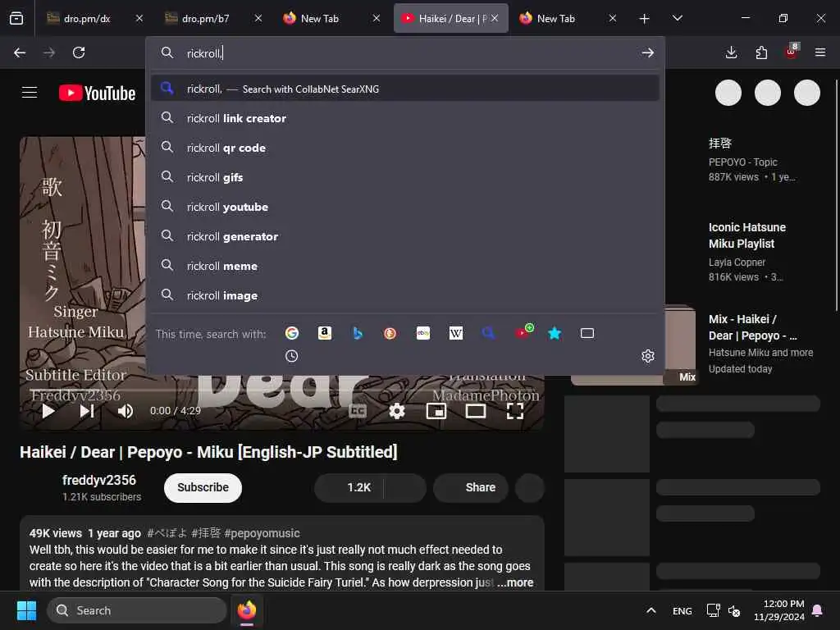This screenshot has width=840, height=630.
Task: Open the Iconic Hatsune Miku Playlist video
Action: tap(746, 235)
